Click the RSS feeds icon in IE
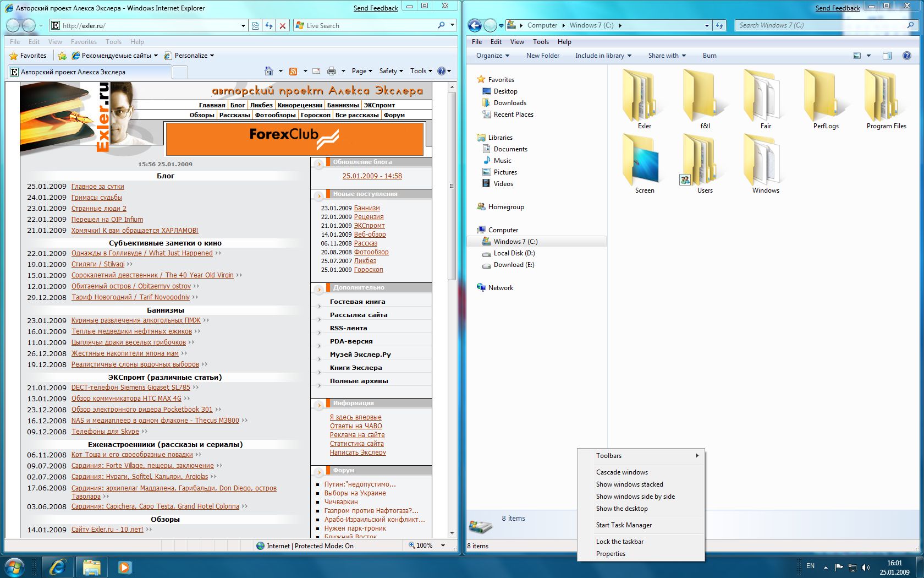This screenshot has width=924, height=578. (293, 71)
